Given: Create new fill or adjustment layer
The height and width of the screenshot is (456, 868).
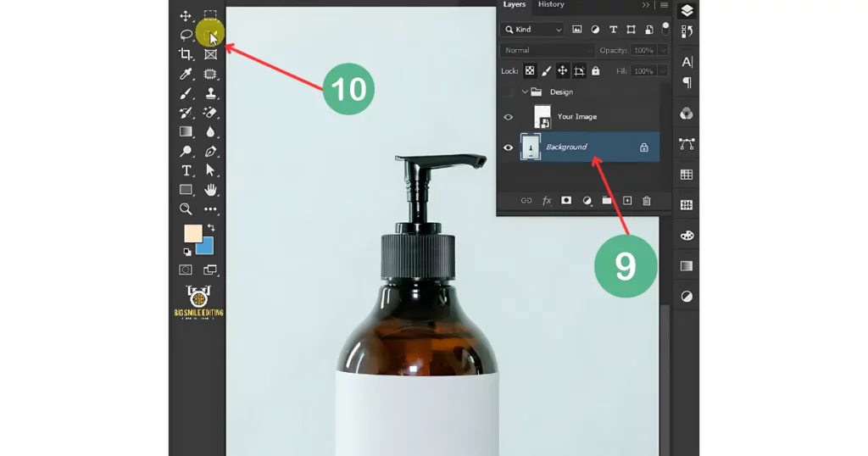Looking at the screenshot, I should (587, 200).
